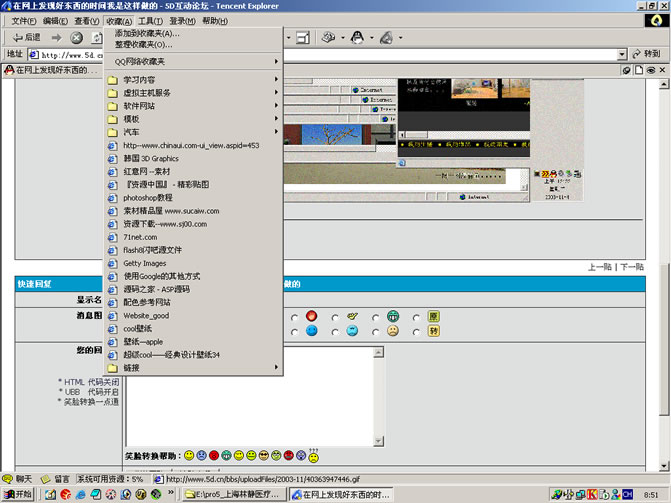671x503 pixels.
Task: Click the K antivirus tray icon
Action: (593, 494)
